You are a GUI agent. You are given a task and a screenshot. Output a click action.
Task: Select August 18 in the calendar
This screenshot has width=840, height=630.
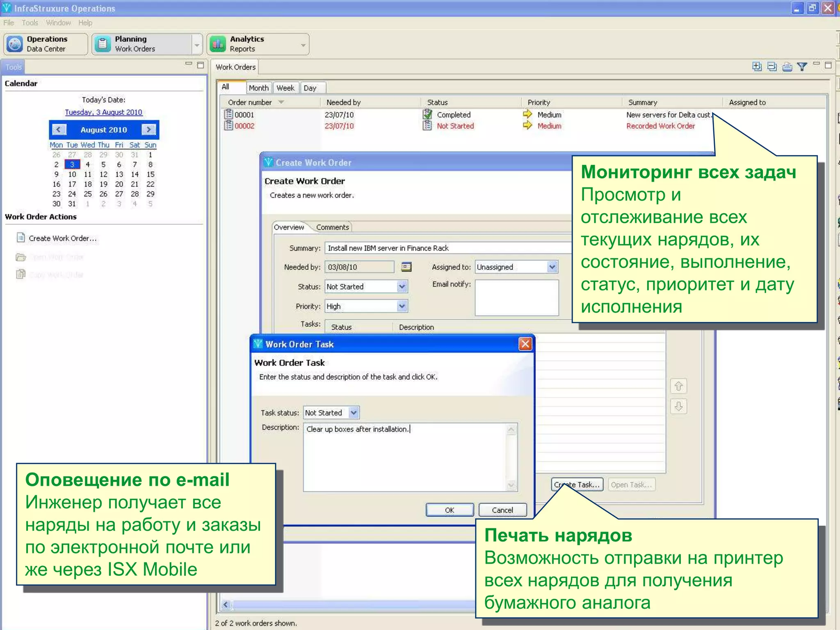coord(88,184)
